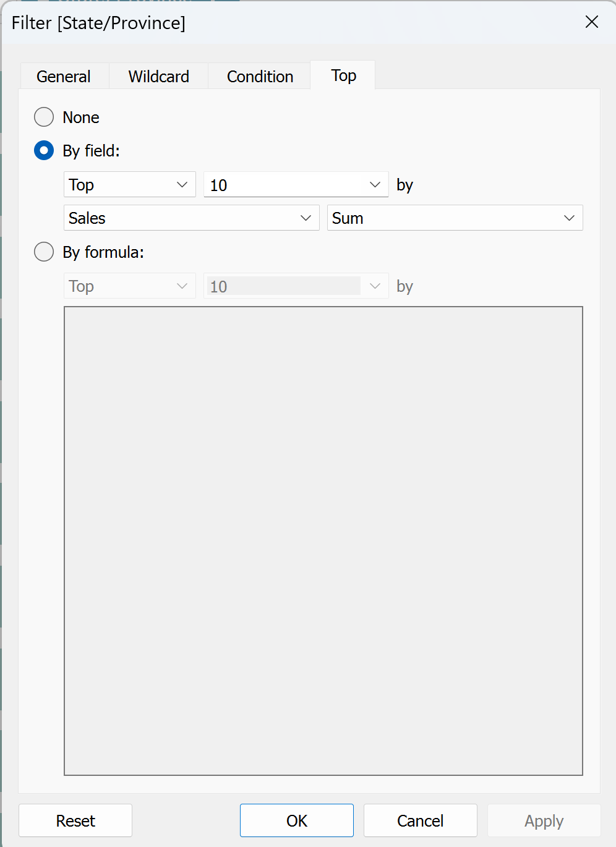
Task: Switch to the Wildcard tab
Action: pos(159,76)
